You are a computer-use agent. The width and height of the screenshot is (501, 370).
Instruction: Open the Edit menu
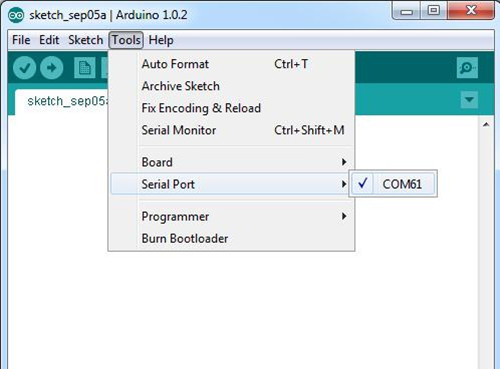pos(49,40)
